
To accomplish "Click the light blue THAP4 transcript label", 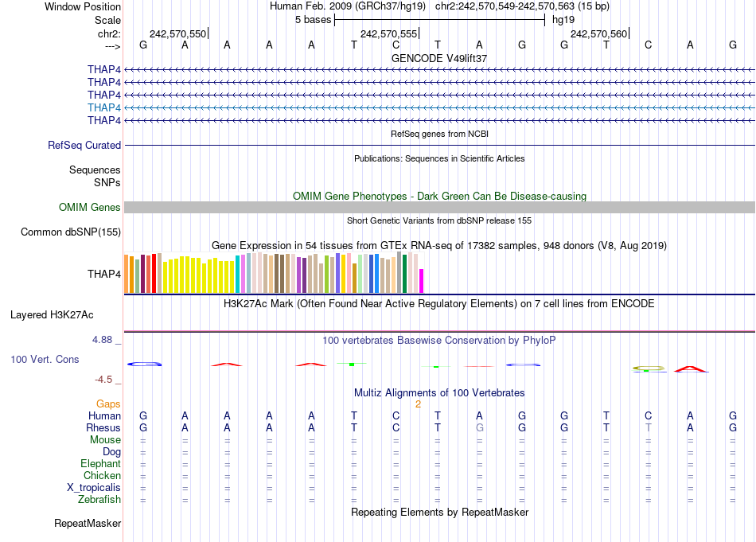I will (x=103, y=107).
